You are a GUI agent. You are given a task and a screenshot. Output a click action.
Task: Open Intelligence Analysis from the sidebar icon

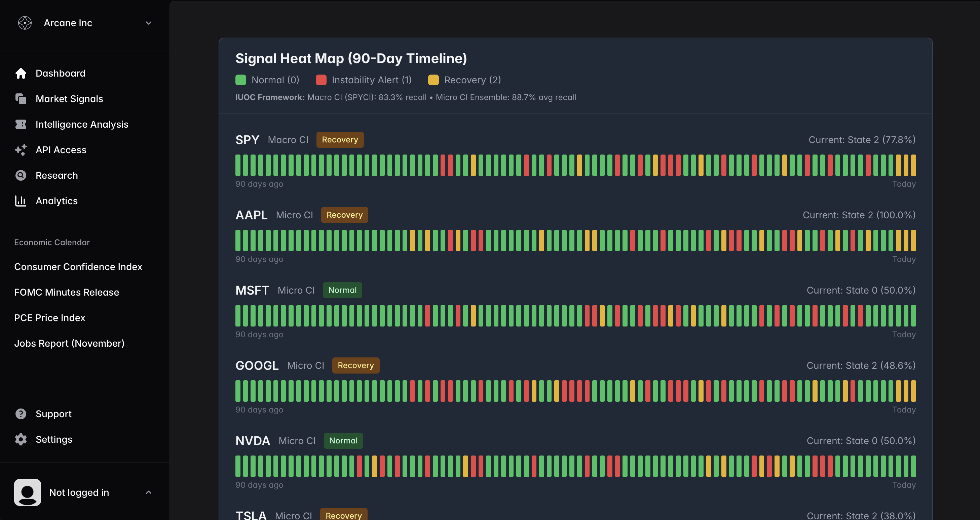21,124
